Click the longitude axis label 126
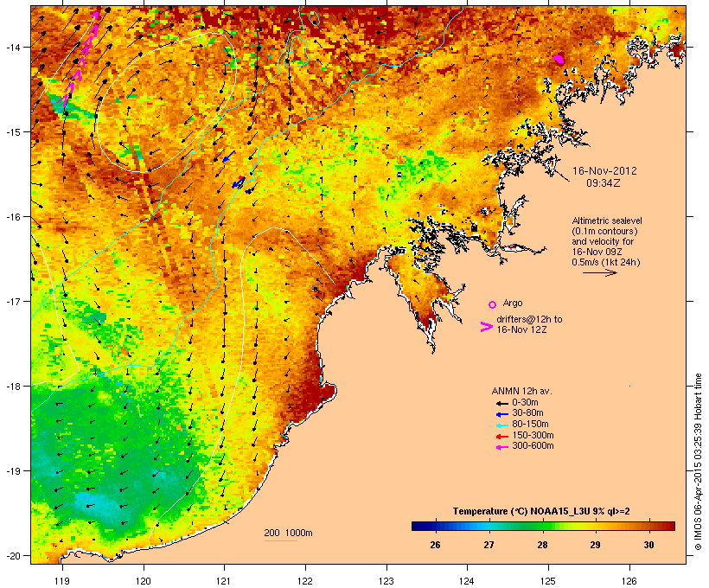This screenshot has width=709, height=588. click(x=629, y=581)
